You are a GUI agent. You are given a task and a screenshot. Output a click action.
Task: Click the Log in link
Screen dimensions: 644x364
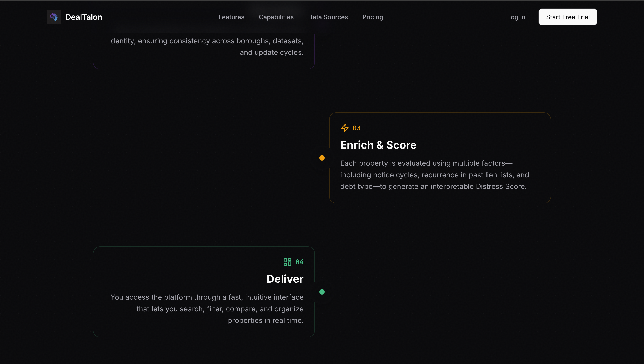[x=516, y=17]
